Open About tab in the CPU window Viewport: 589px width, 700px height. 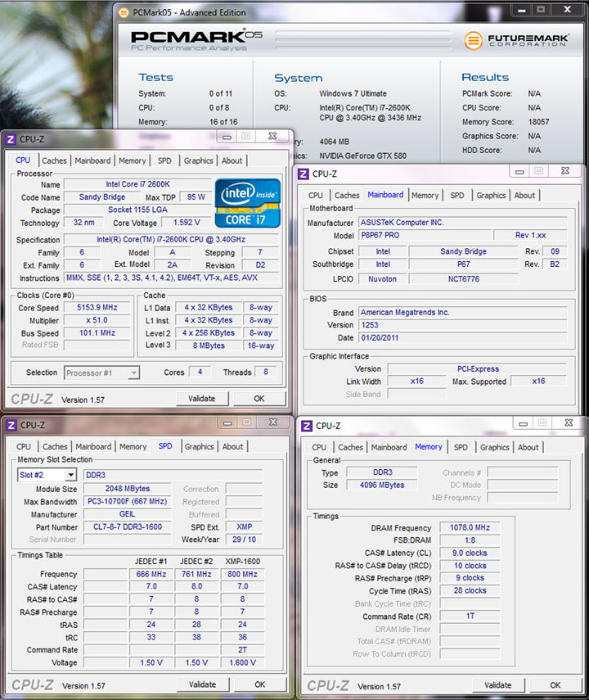232,160
